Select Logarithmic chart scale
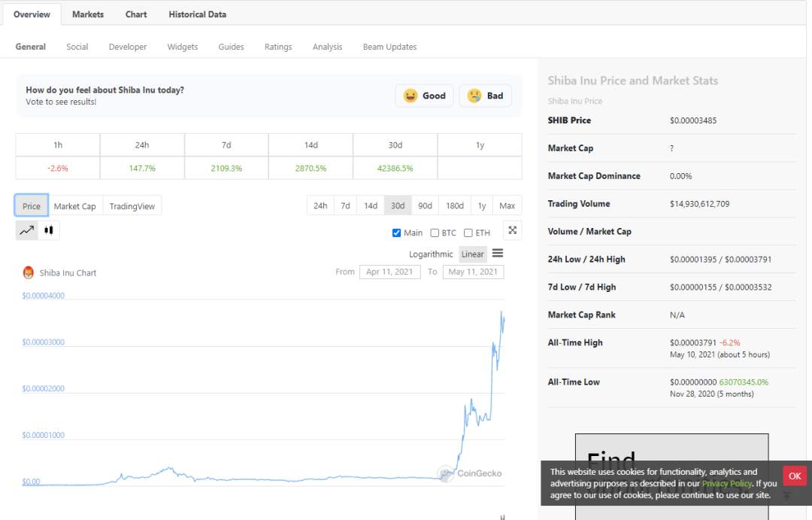812x520 pixels. point(431,254)
